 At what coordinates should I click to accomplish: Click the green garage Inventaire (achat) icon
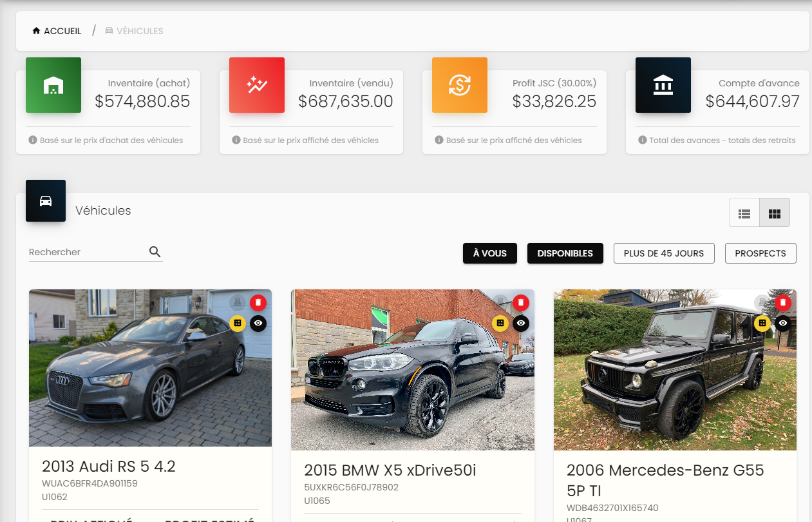pyautogui.click(x=53, y=85)
